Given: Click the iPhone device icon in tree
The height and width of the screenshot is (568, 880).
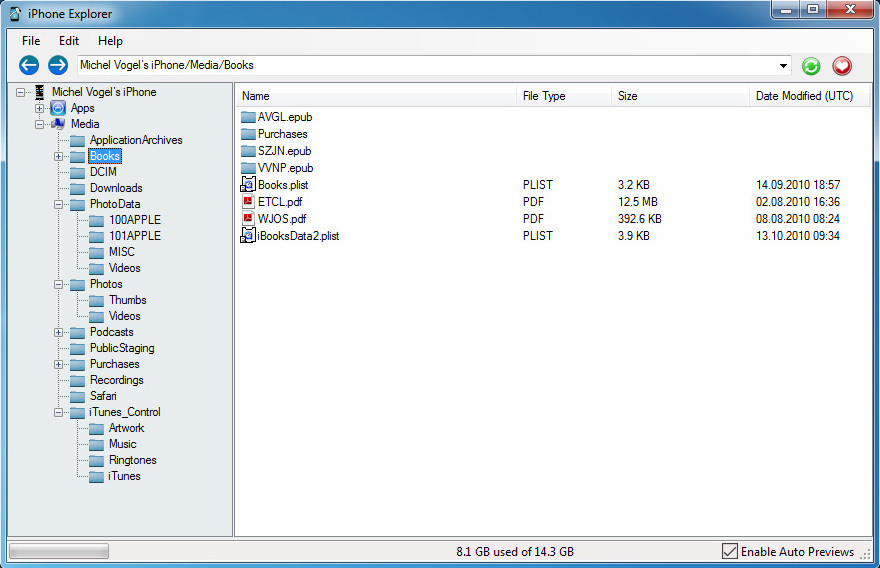Looking at the screenshot, I should pos(39,92).
